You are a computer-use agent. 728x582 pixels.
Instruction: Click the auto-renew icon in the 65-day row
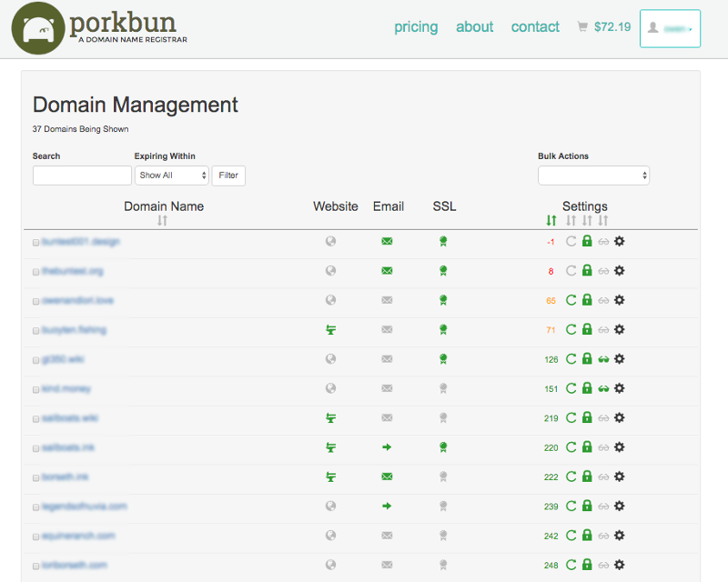(571, 300)
